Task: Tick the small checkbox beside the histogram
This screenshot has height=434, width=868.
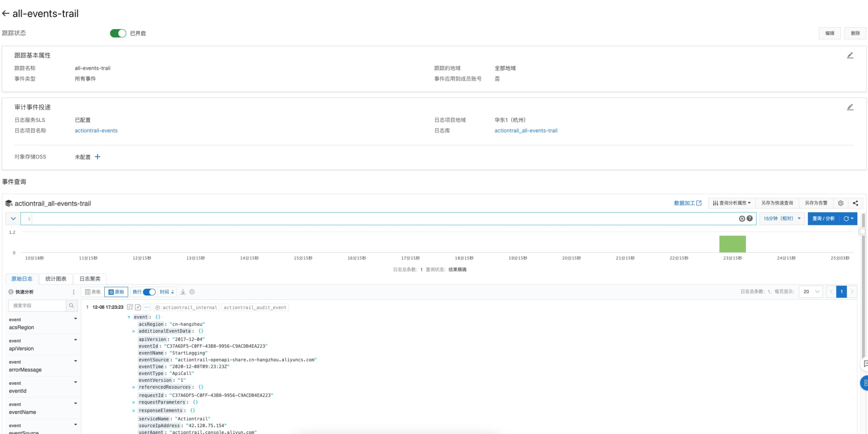Action: coord(862,231)
